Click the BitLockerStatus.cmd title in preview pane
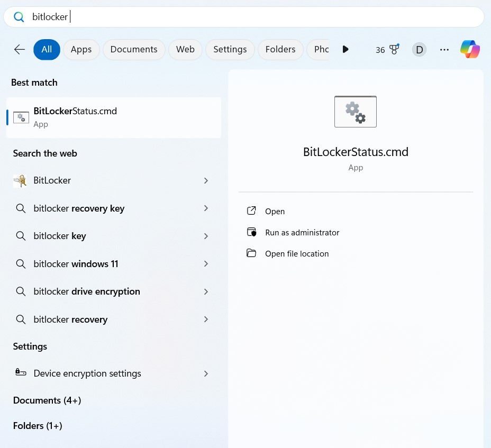Image resolution: width=491 pixels, height=448 pixels. [x=356, y=152]
